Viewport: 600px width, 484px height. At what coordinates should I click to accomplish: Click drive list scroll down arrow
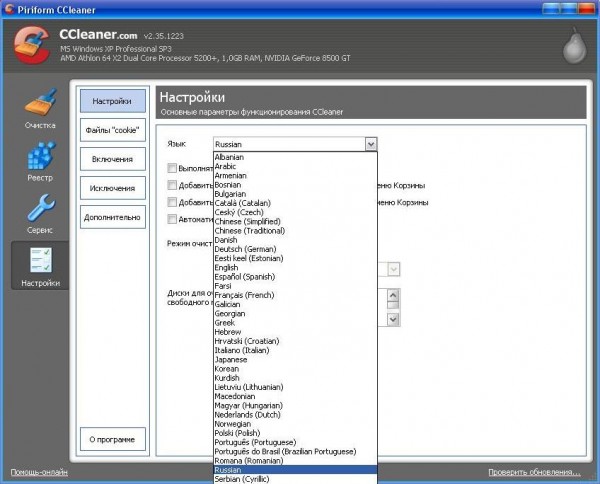(393, 319)
